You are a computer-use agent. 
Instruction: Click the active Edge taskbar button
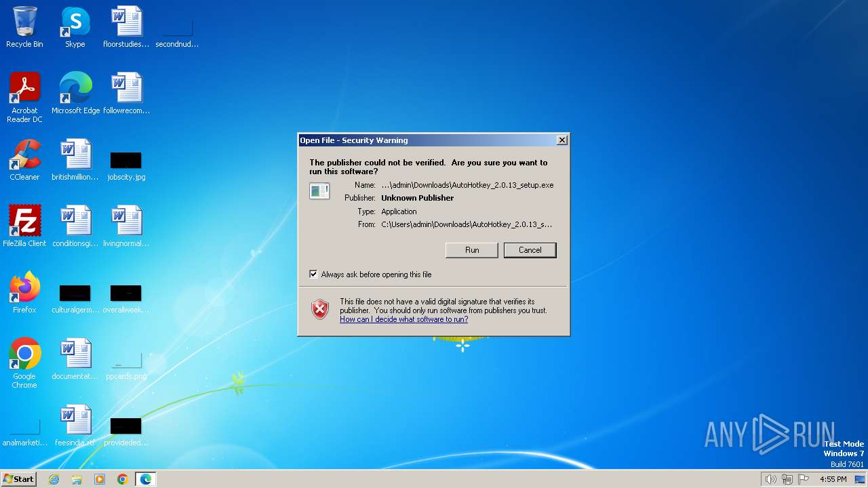coord(146,479)
